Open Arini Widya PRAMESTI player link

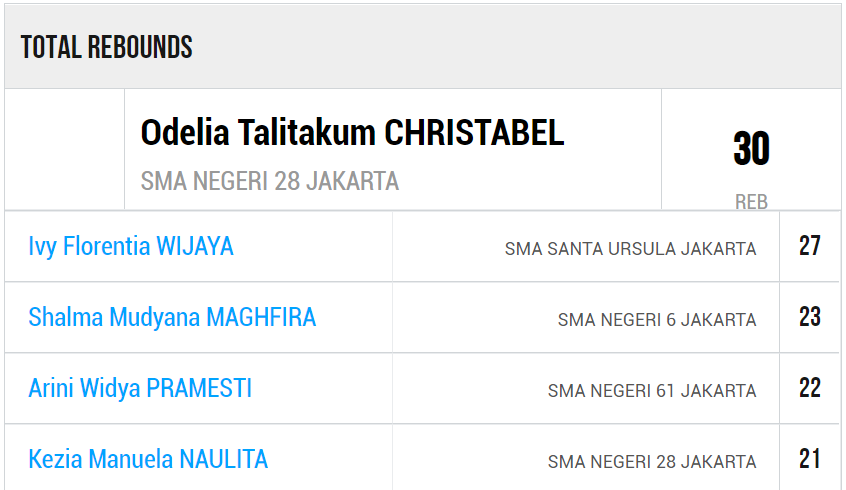coord(140,389)
